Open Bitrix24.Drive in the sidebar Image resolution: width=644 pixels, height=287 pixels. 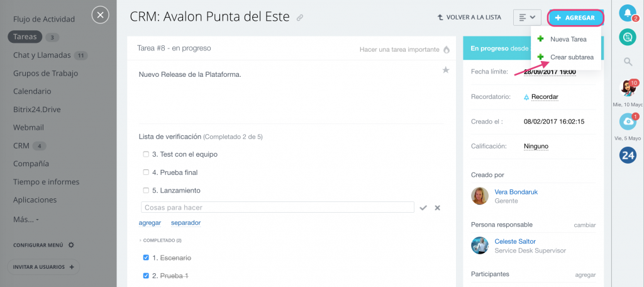click(37, 110)
